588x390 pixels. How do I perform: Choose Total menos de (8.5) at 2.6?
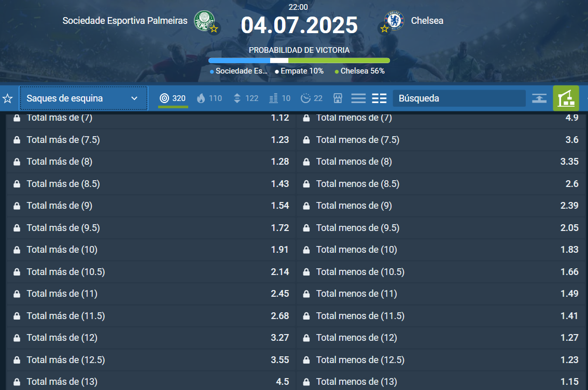441,184
